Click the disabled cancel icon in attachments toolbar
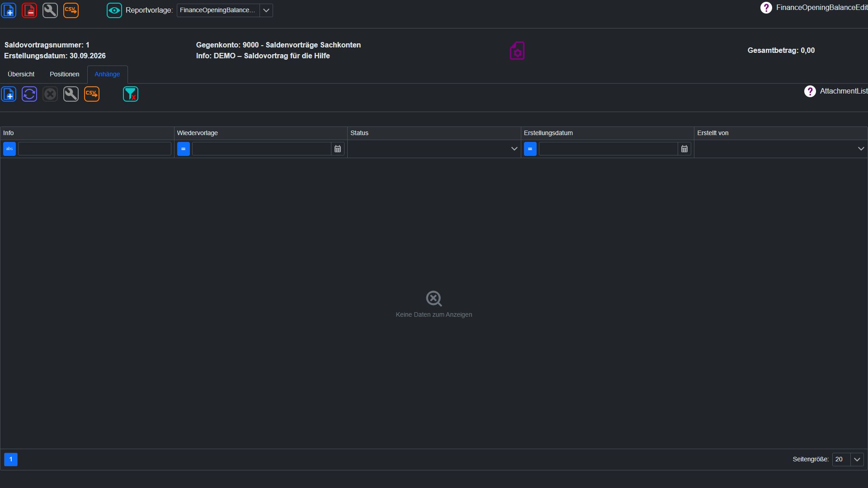The width and height of the screenshot is (868, 488). click(x=50, y=94)
